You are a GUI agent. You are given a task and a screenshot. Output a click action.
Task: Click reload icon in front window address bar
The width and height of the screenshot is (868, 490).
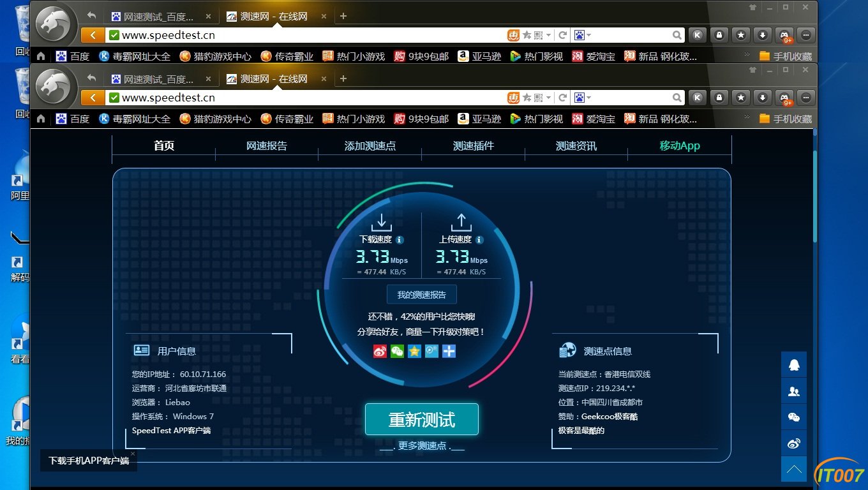click(x=563, y=98)
